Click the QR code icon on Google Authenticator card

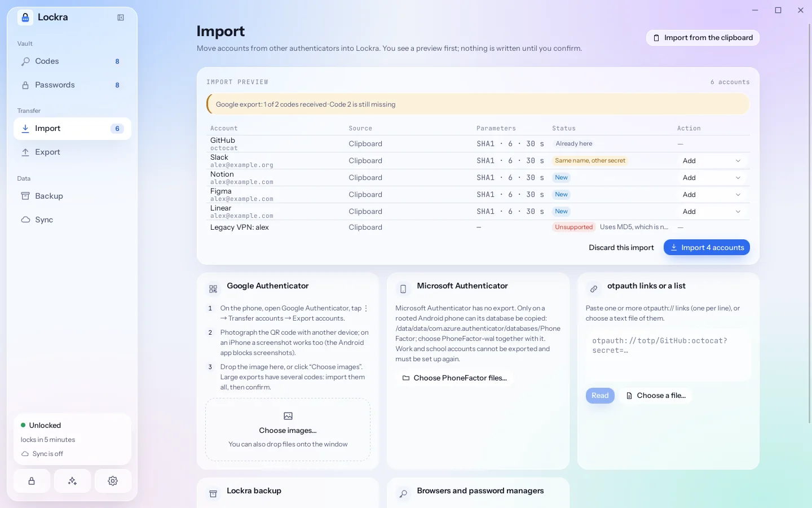coord(213,289)
